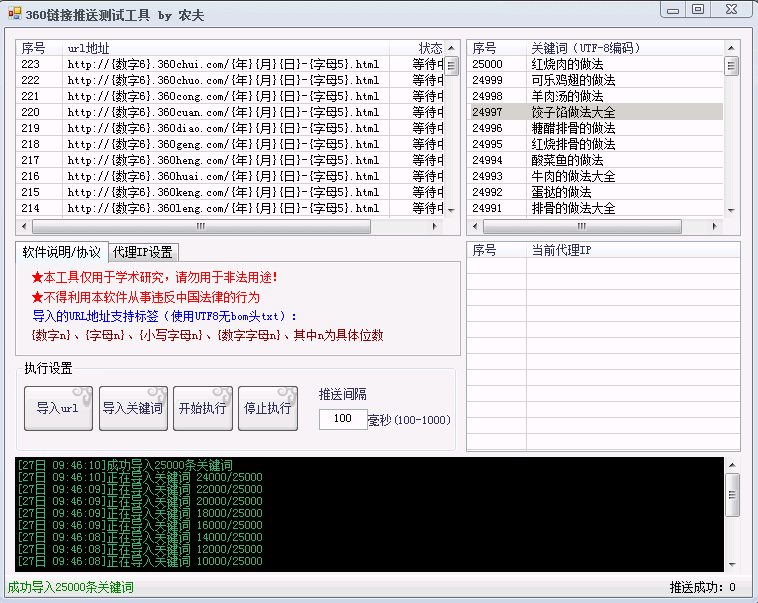Click URL list scroll-down arrow
The width and height of the screenshot is (758, 603).
click(451, 210)
